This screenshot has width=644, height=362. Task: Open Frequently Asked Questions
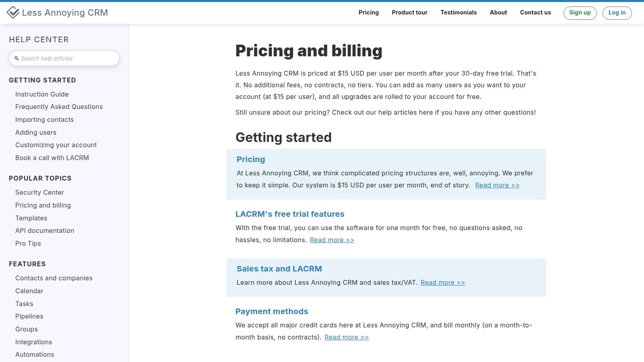[x=59, y=107]
